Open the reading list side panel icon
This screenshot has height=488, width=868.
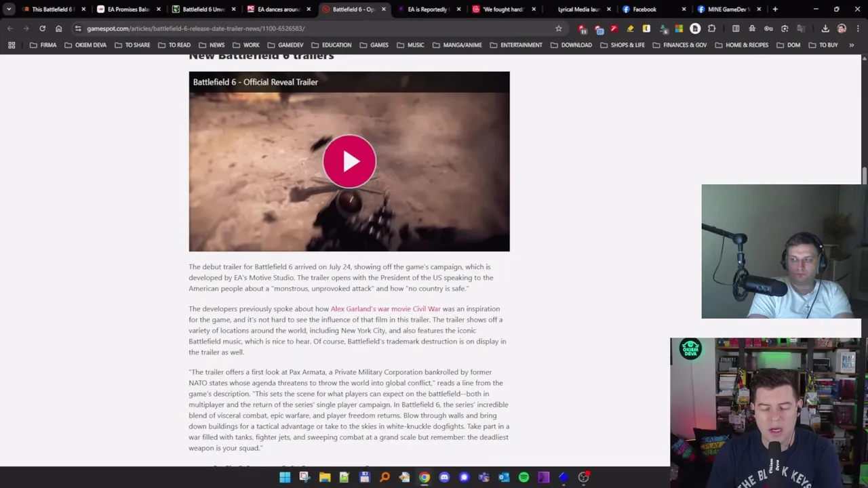tap(736, 28)
